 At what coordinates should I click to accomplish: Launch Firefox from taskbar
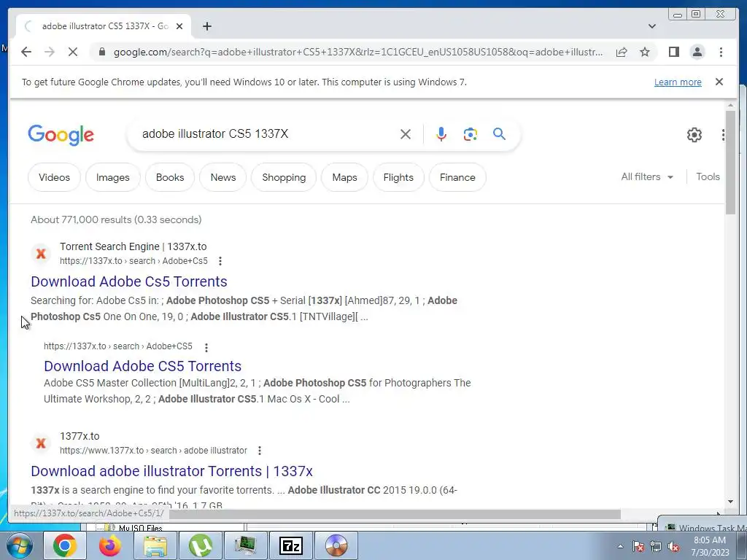point(109,545)
